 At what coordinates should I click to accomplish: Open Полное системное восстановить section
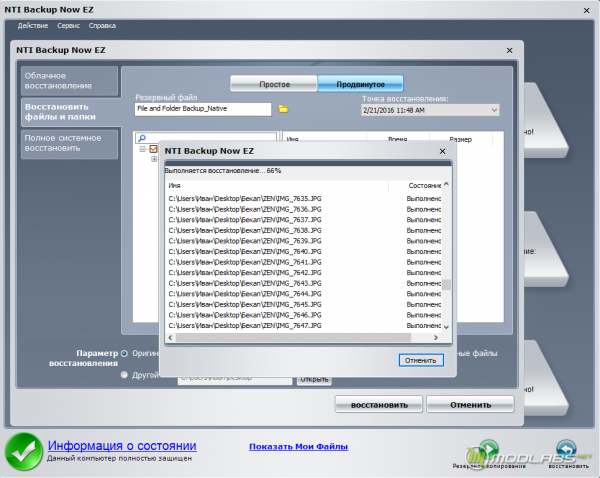coord(69,143)
